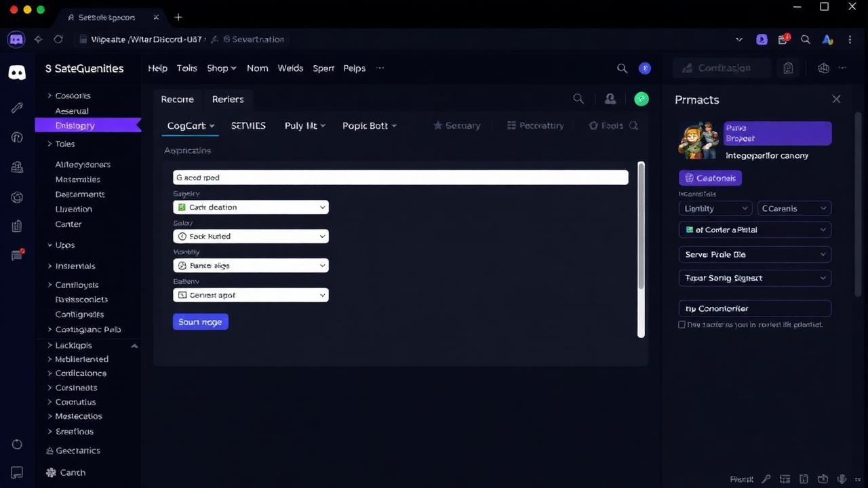Click the purple 'Ceatoneis' button in the Prmacts panel
The image size is (868, 488).
click(710, 178)
